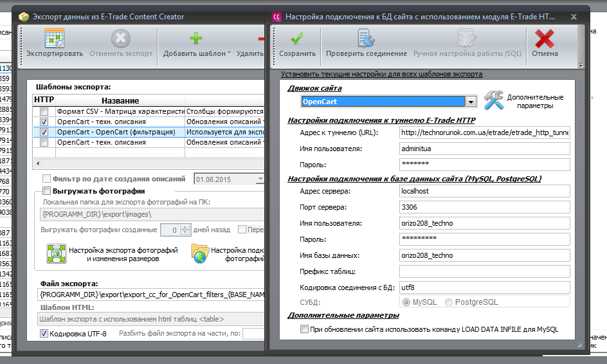Open photo connection settings folder icon
This screenshot has width=607, height=364.
[200, 253]
